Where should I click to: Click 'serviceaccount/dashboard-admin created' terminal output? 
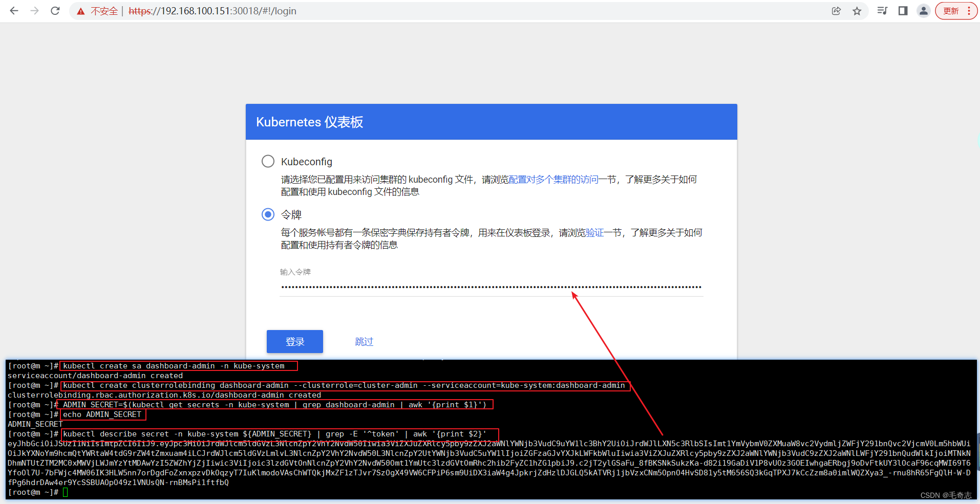pyautogui.click(x=95, y=376)
